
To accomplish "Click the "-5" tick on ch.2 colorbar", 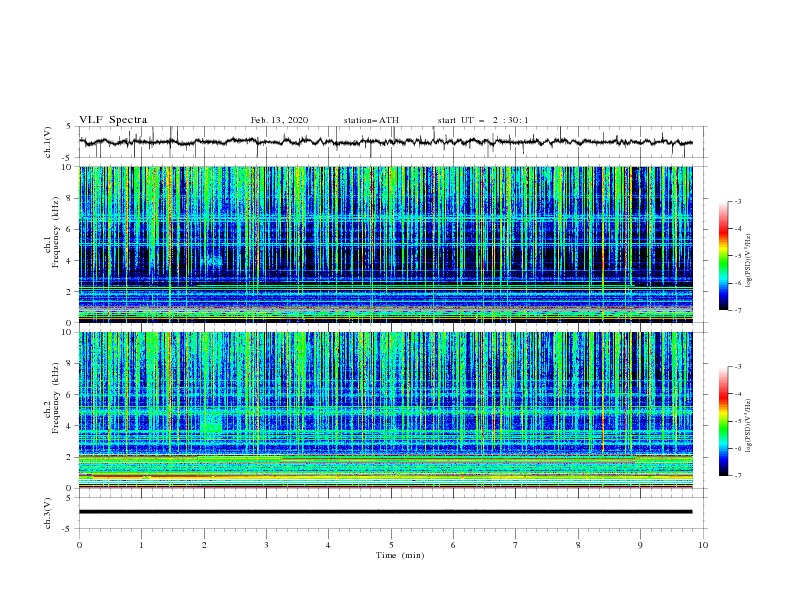I will point(737,421).
